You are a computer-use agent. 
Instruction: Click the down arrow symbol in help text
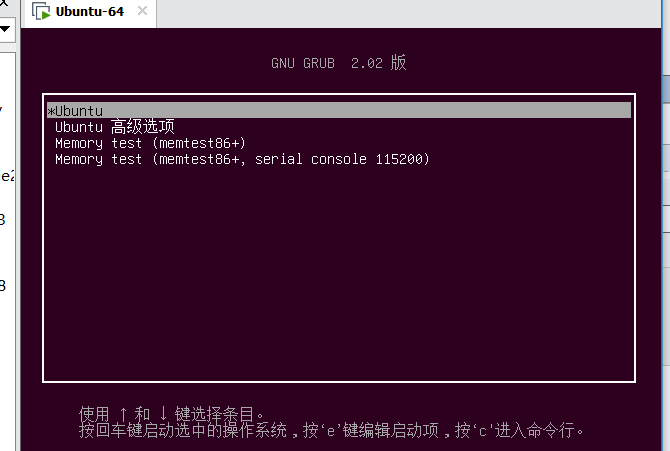pyautogui.click(x=162, y=413)
